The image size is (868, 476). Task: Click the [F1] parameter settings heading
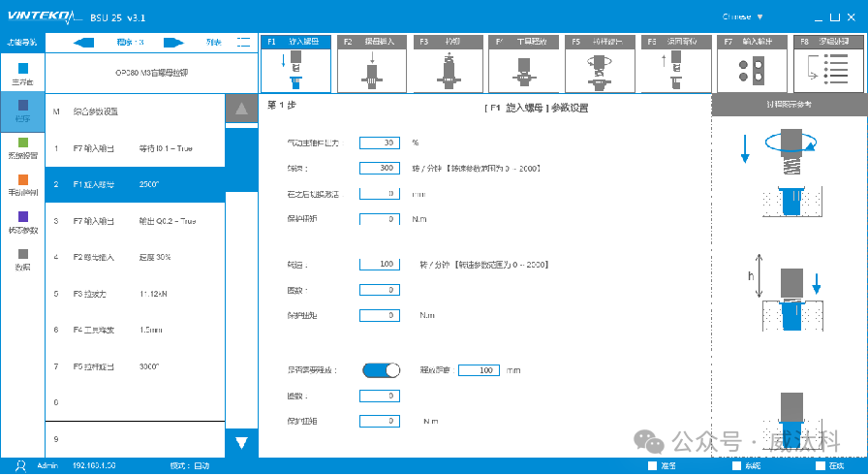(x=536, y=108)
